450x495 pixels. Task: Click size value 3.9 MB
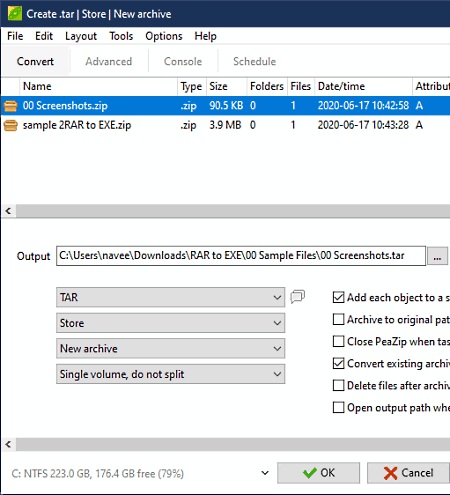(225, 125)
